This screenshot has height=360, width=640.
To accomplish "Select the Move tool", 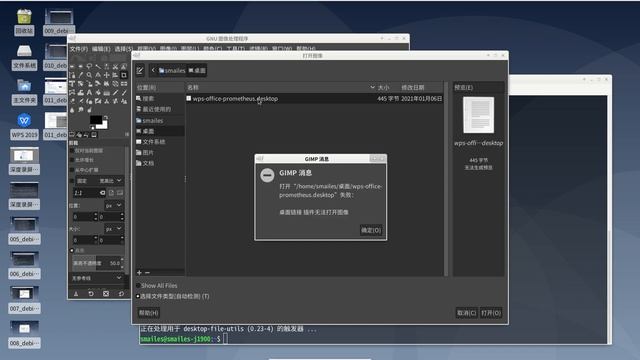I will 107,75.
